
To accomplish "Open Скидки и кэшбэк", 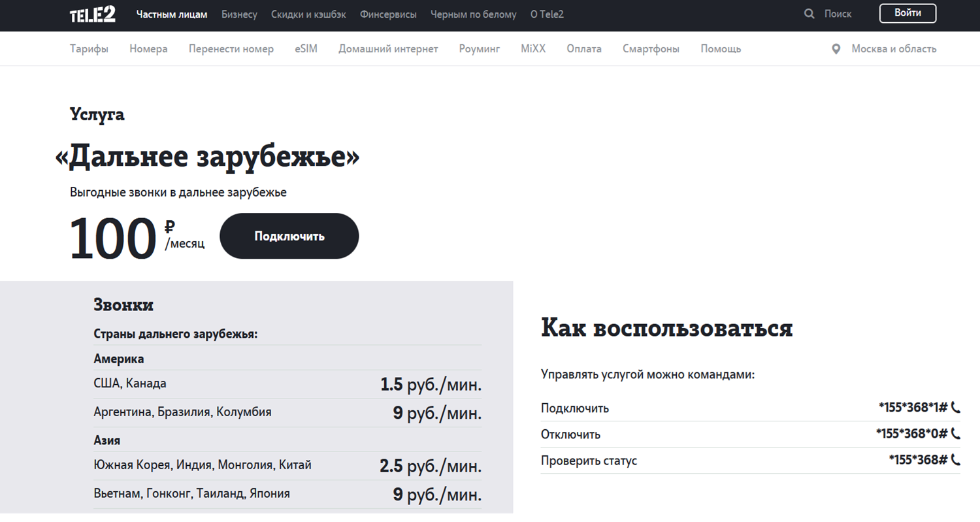I will [308, 14].
